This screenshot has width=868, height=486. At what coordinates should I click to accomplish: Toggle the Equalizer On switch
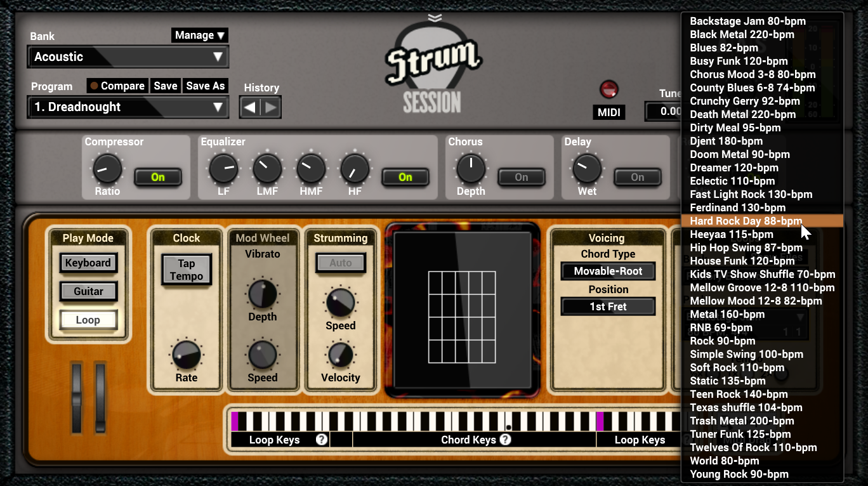[405, 177]
